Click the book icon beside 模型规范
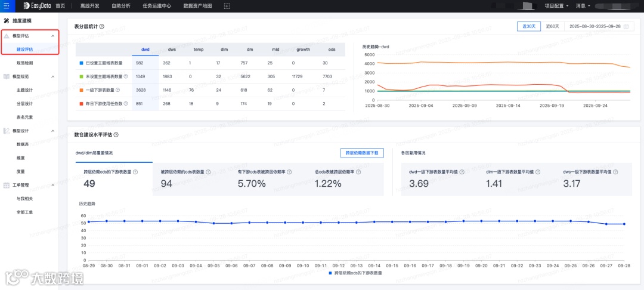 tap(7, 76)
